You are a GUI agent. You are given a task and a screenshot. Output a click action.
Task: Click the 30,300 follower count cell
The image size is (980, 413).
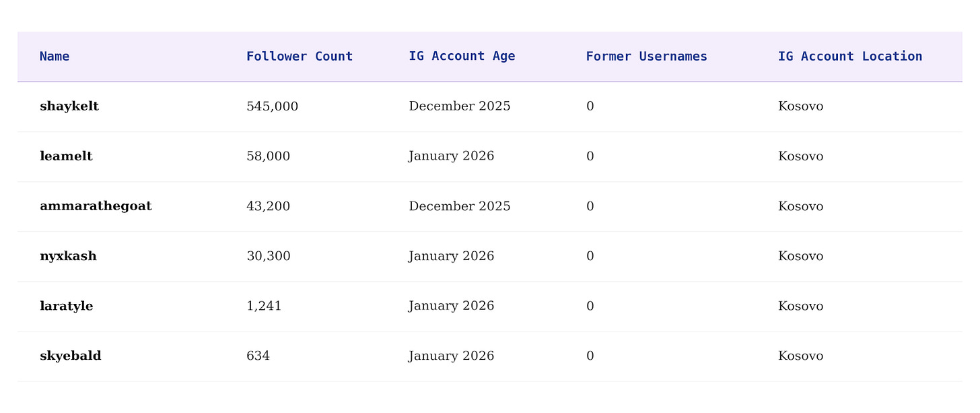point(268,256)
